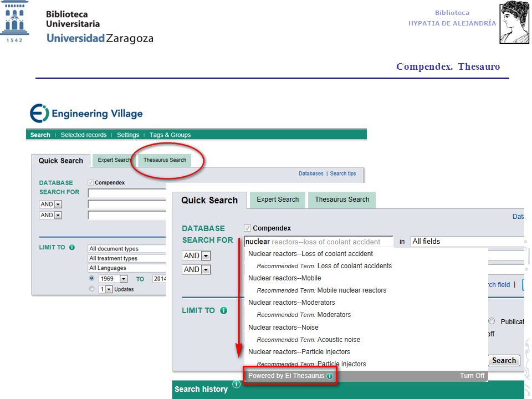Click the search box containing nuclear
Image resolution: width=532 pixels, height=399 pixels.
pyautogui.click(x=319, y=242)
